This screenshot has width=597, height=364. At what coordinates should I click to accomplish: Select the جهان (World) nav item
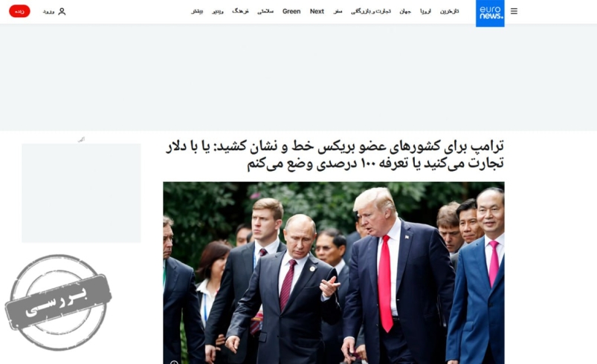tap(405, 11)
